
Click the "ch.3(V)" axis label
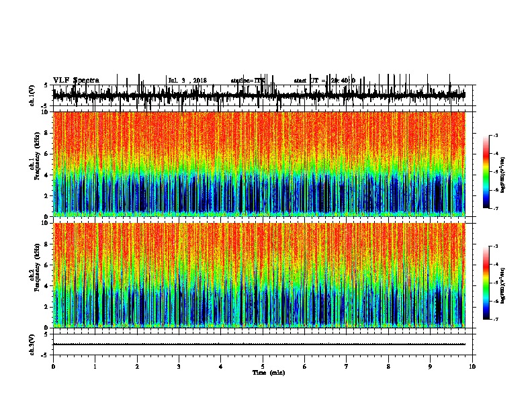click(x=32, y=345)
